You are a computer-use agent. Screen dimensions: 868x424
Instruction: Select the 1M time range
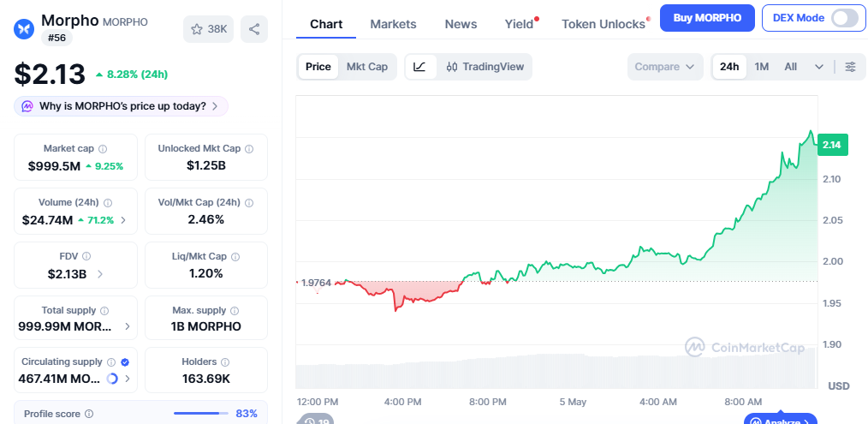click(x=762, y=67)
